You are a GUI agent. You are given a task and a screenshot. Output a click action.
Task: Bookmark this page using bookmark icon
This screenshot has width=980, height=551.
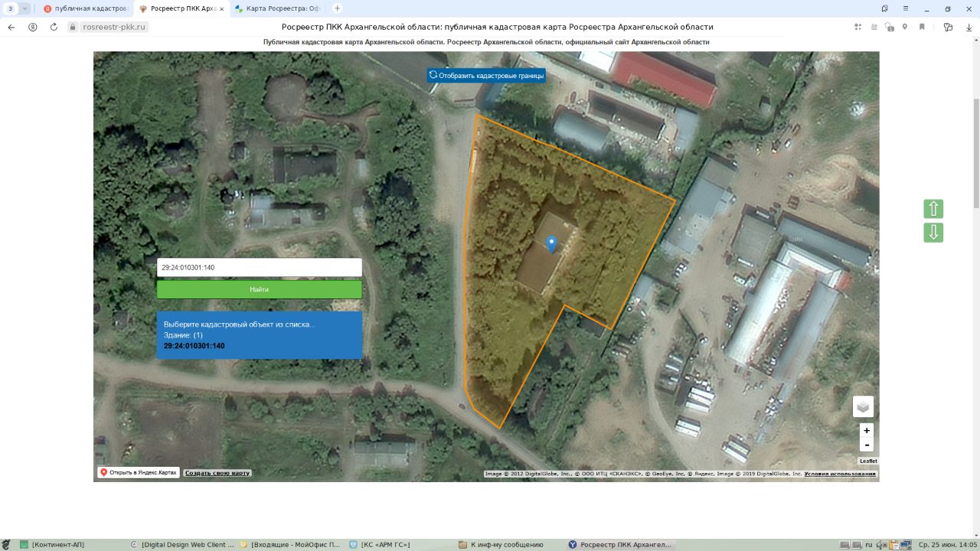pos(922,27)
